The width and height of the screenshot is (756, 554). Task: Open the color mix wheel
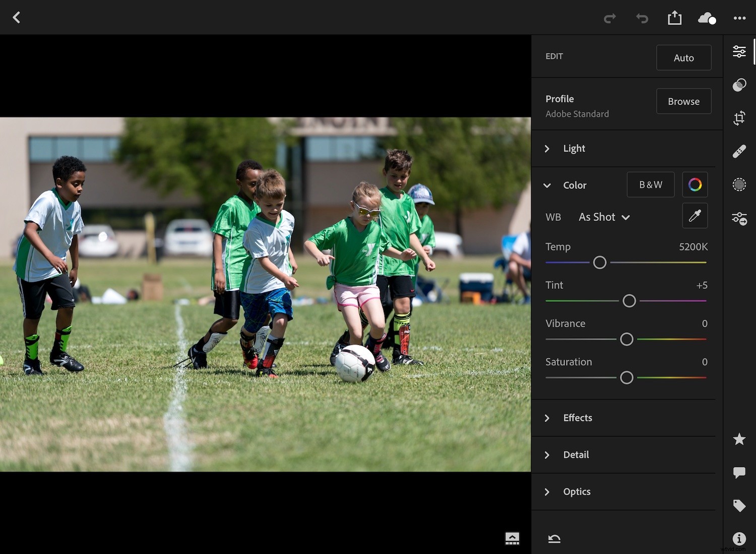[695, 184]
